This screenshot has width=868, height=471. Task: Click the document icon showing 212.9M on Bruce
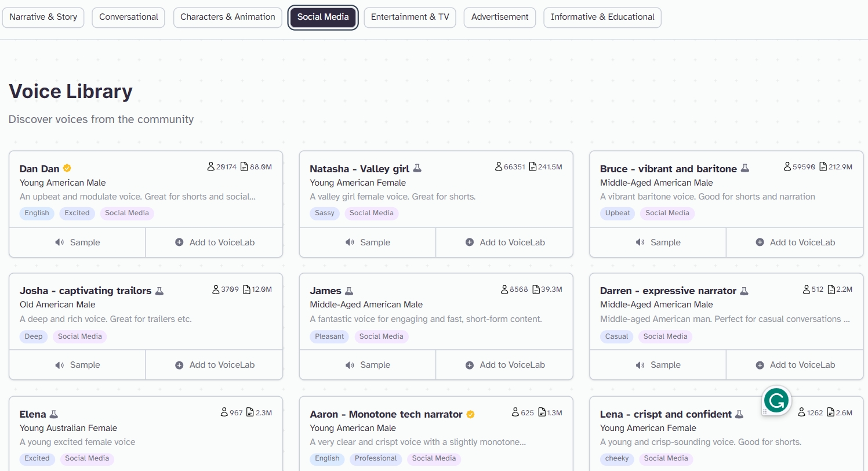(x=823, y=166)
